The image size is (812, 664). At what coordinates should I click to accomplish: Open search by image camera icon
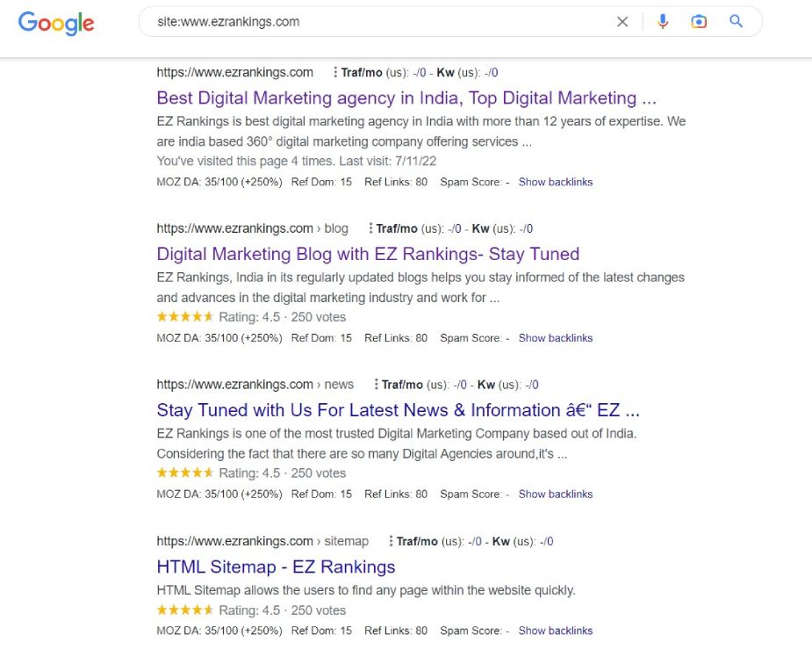tap(699, 22)
